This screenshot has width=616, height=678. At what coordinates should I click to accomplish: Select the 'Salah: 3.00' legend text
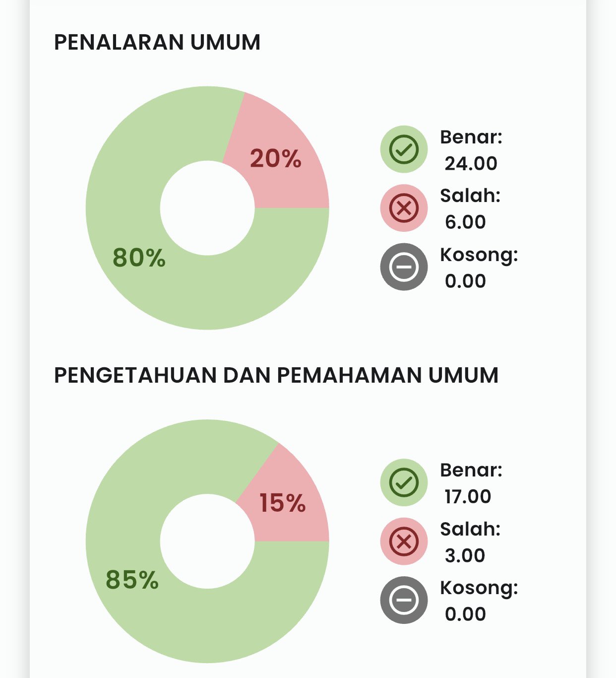[x=470, y=542]
